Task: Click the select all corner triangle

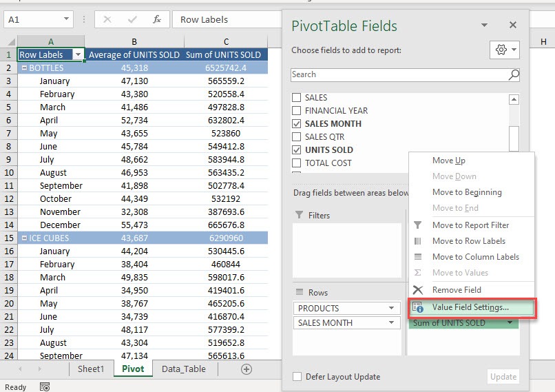Action: coord(11,42)
